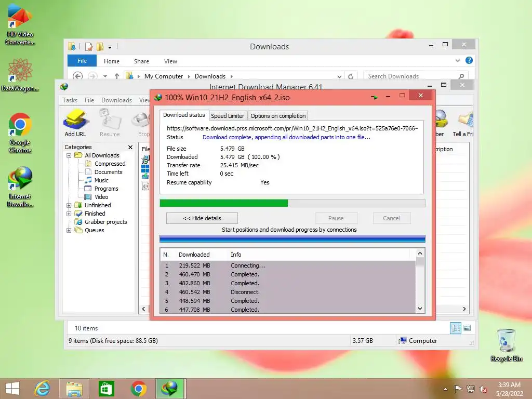The image size is (532, 399).
Task: Click the Up folder arrow in Explorer
Action: 117,76
